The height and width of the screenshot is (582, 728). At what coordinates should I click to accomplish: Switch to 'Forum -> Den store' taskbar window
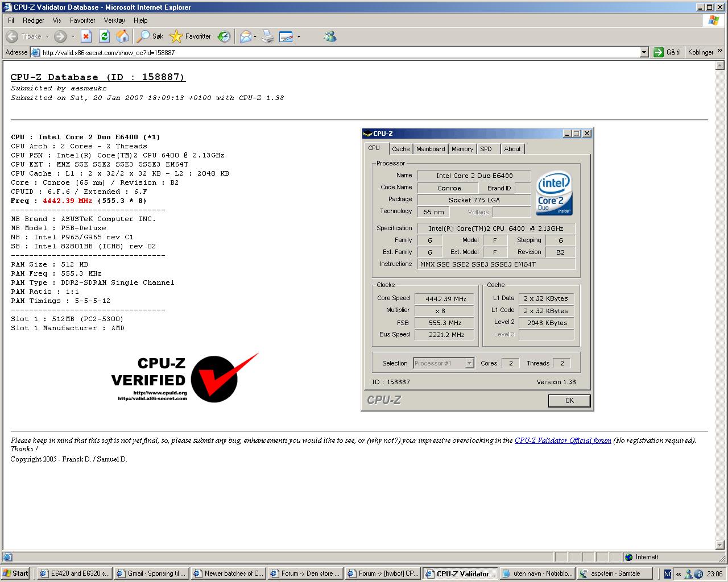(305, 573)
